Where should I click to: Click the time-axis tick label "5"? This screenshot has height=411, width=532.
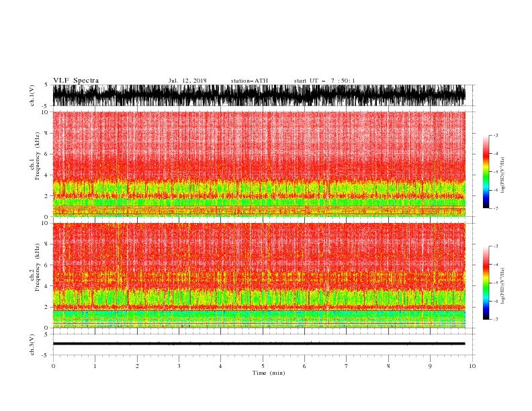263,366
